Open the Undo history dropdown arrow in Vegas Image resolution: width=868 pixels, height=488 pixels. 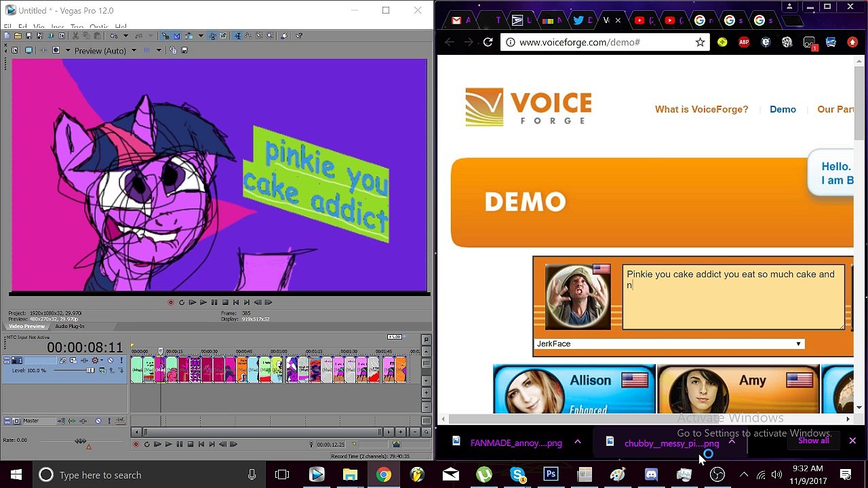pos(125,36)
